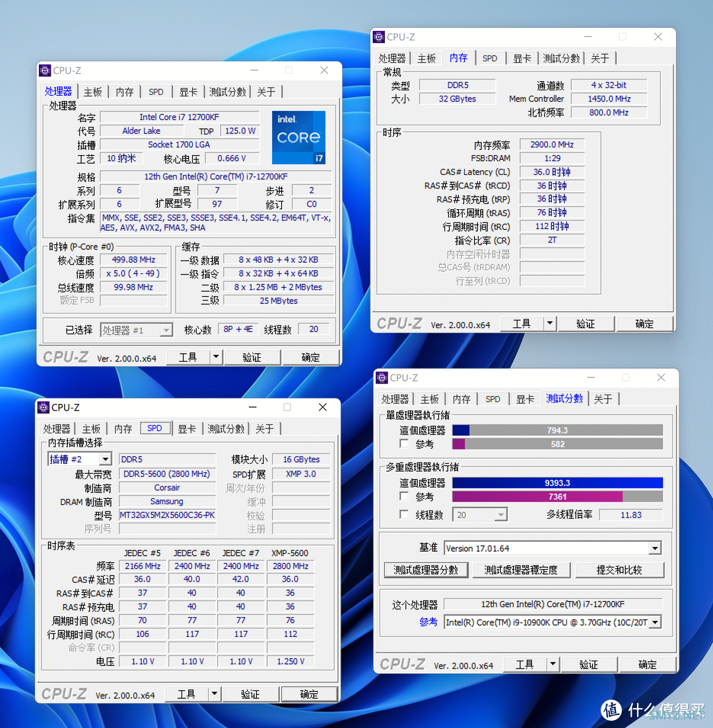
Task: Expand the 工具 arrow in the benchmark window
Action: [553, 664]
